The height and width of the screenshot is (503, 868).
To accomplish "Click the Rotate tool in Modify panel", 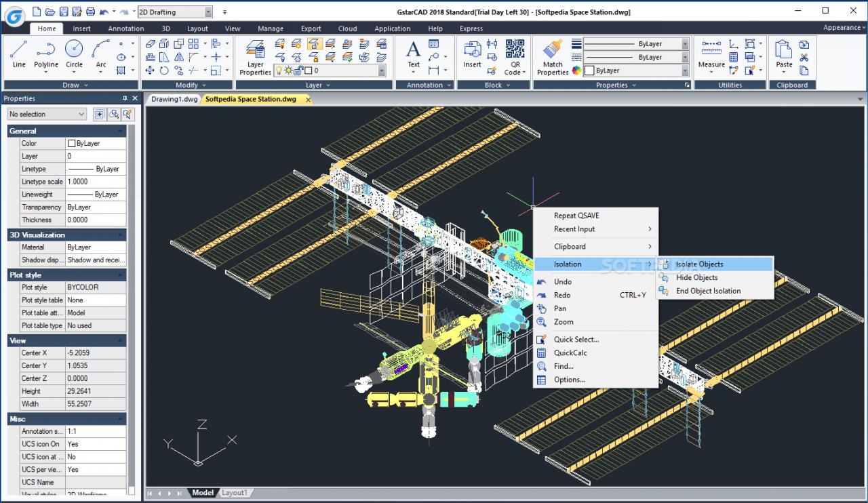I will 164,71.
